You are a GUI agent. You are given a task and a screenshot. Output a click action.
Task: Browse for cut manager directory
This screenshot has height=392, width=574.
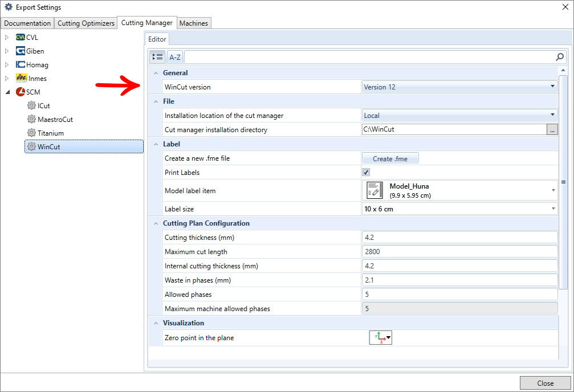coord(552,129)
